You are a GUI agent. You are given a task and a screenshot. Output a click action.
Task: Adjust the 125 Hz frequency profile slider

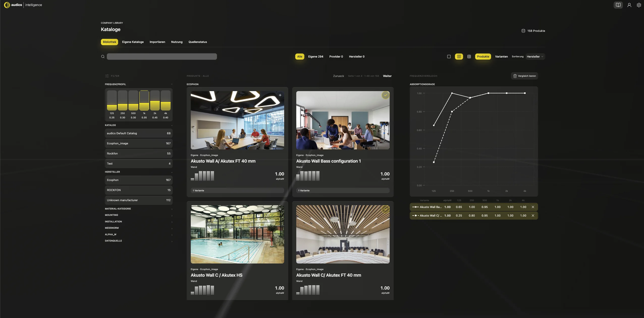(x=112, y=100)
